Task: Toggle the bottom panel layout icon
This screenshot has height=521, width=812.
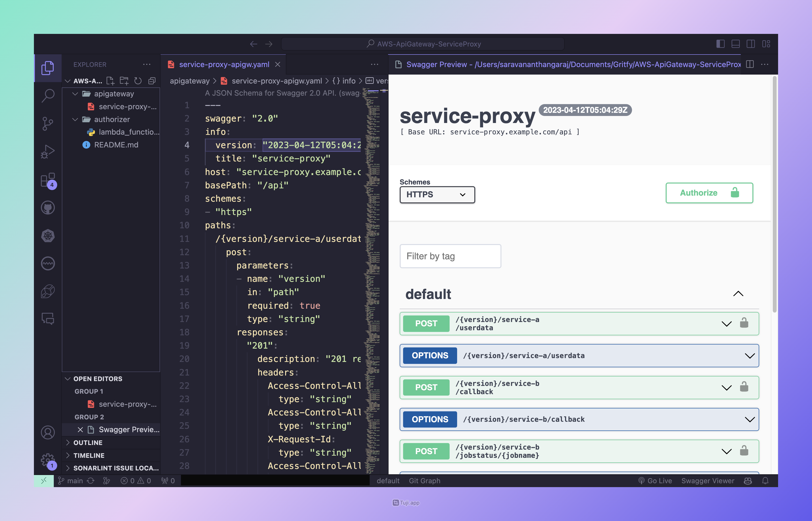Action: pos(735,44)
